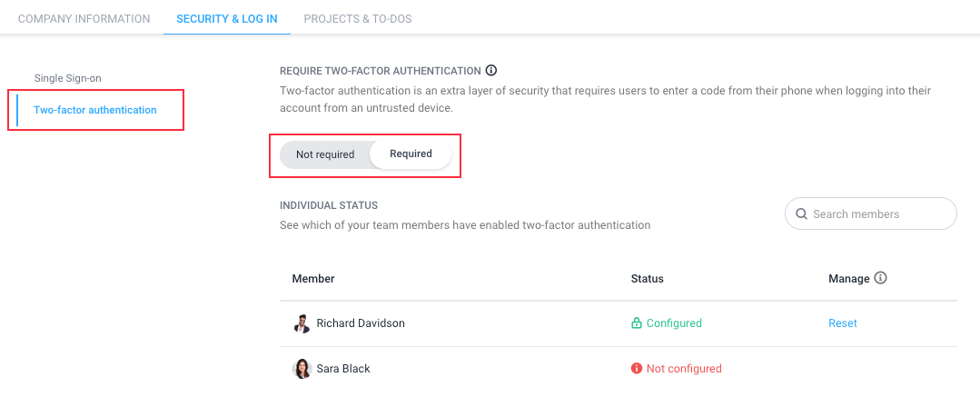Click the green lock Configured icon
This screenshot has width=980, height=397.
point(637,323)
